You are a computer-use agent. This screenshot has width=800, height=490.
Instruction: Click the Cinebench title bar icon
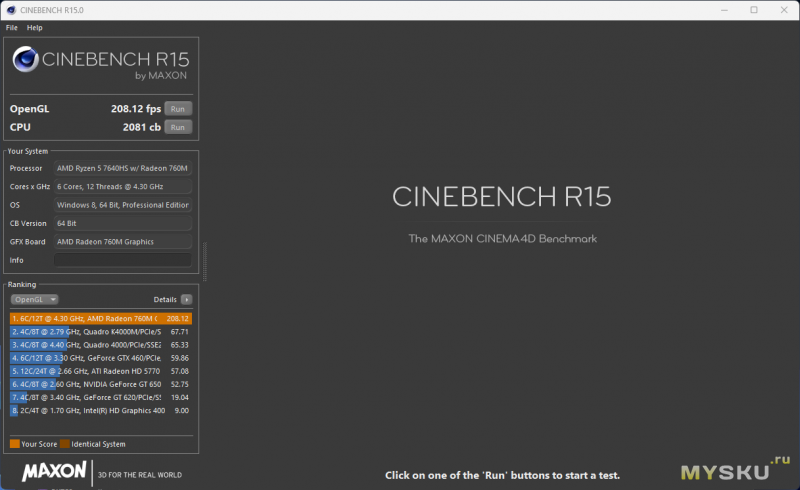[11, 10]
